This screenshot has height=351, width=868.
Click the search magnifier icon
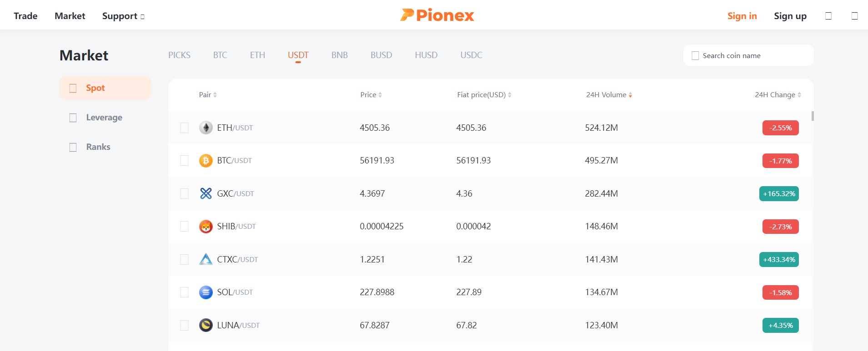click(695, 55)
